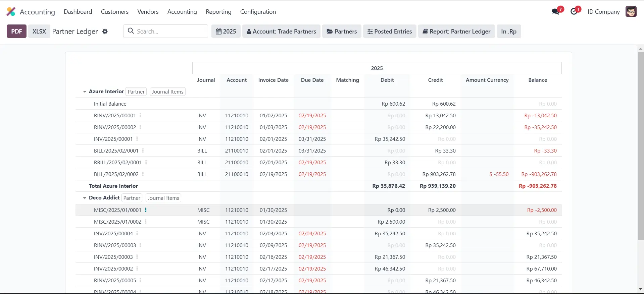This screenshot has height=294, width=644.
Task: Open the Vendors menu
Action: (x=148, y=12)
